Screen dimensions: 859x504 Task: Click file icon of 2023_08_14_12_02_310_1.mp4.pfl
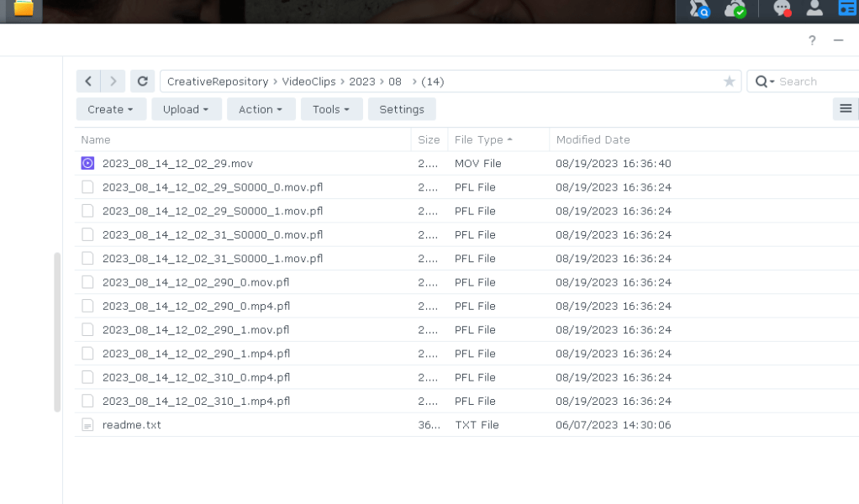pyautogui.click(x=87, y=402)
